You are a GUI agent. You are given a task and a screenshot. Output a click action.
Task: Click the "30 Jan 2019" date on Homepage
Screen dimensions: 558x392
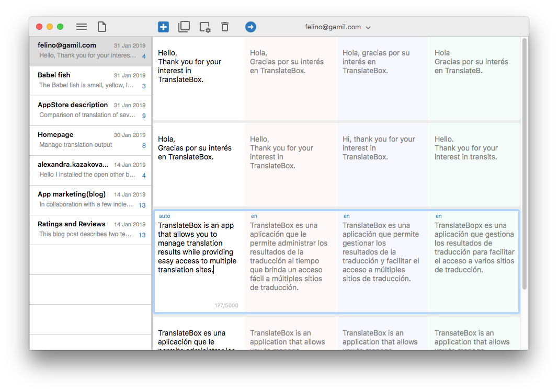coord(130,135)
